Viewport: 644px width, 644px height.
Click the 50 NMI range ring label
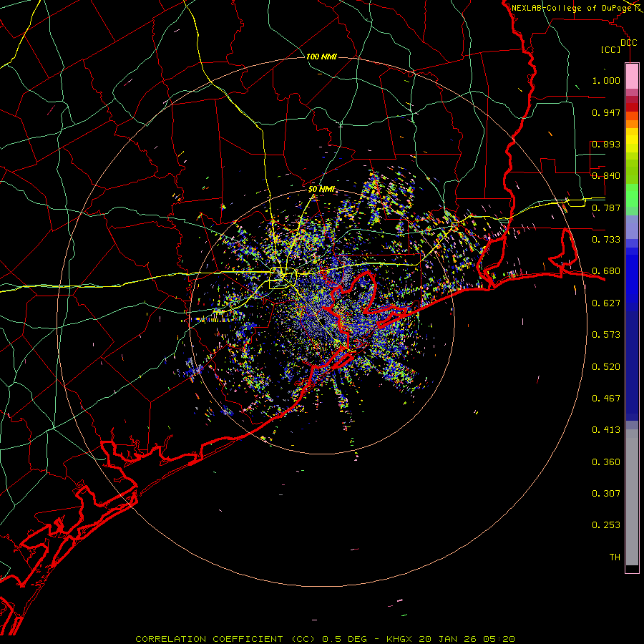pyautogui.click(x=321, y=190)
